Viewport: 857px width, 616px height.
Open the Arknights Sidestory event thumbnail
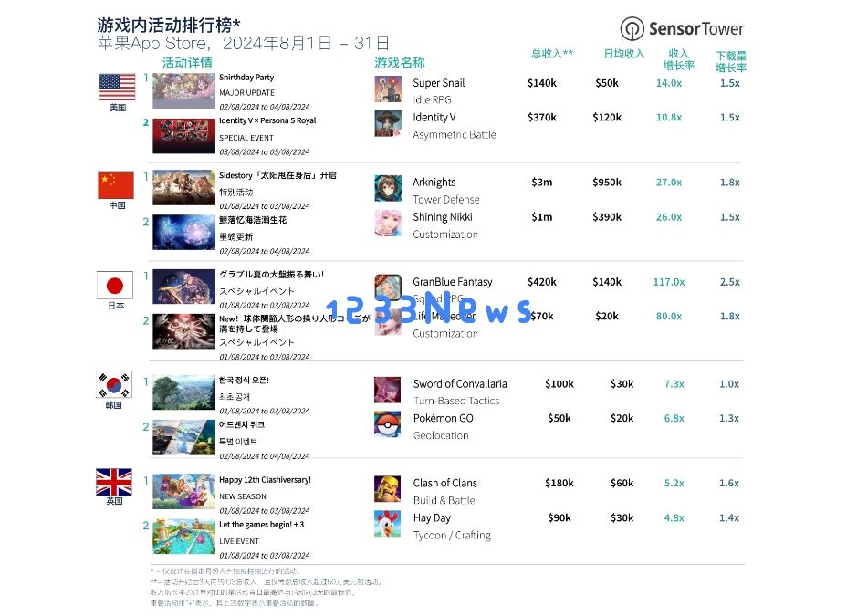point(183,187)
